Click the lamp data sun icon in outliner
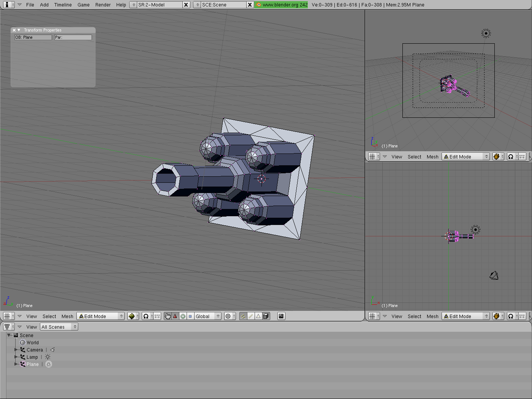The image size is (532, 399). pyautogui.click(x=47, y=357)
